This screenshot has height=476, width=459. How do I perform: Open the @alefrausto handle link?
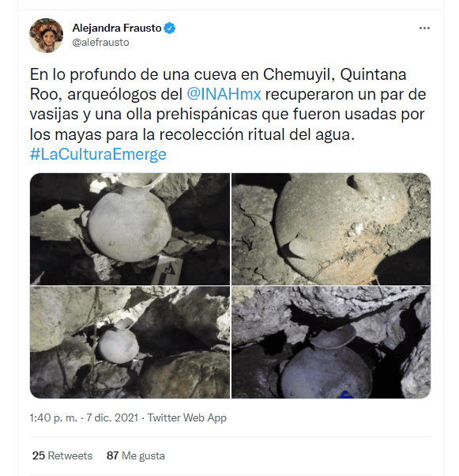[100, 42]
